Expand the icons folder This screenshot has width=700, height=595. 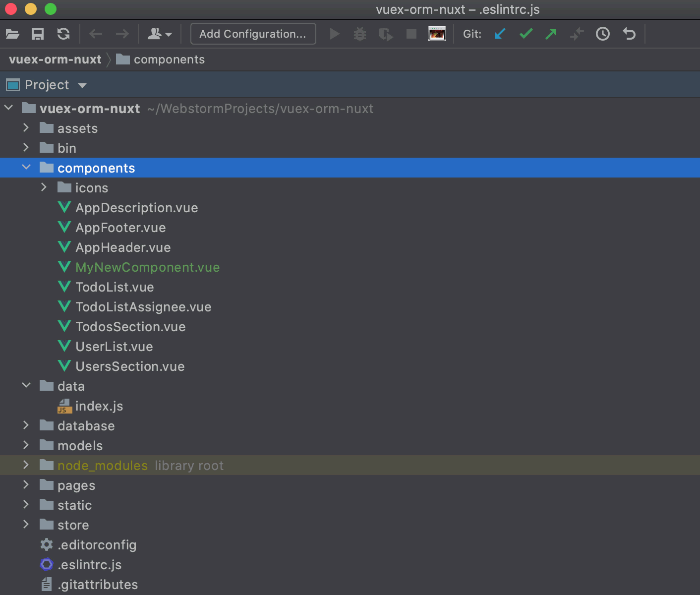(x=44, y=187)
